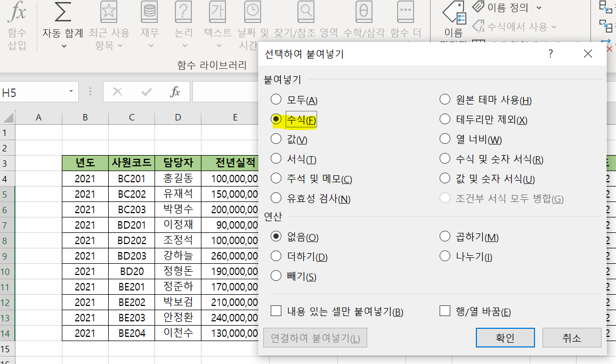The image size is (616, 364).
Task: Click the Name Manager (이름 관리자) tag icon
Action: pyautogui.click(x=454, y=12)
